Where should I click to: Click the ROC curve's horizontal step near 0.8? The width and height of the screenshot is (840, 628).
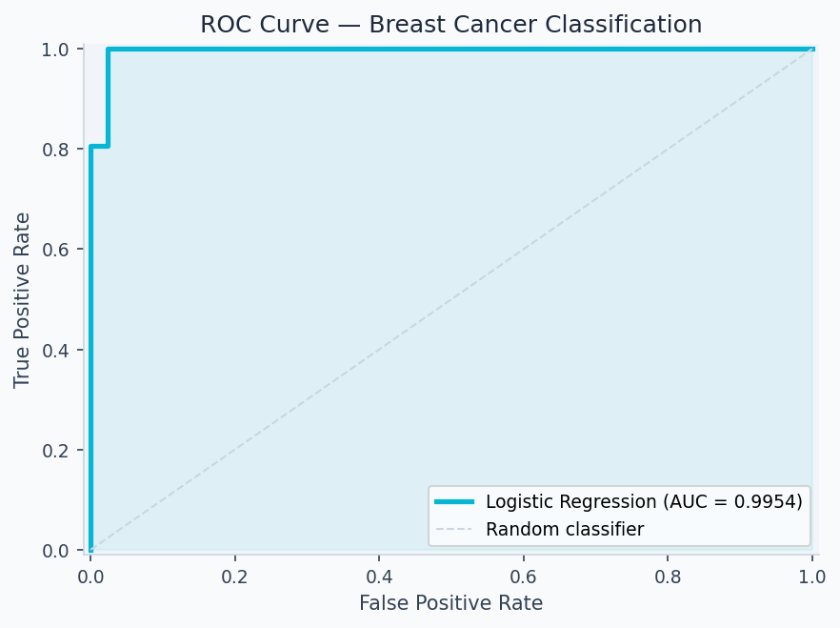click(x=99, y=146)
